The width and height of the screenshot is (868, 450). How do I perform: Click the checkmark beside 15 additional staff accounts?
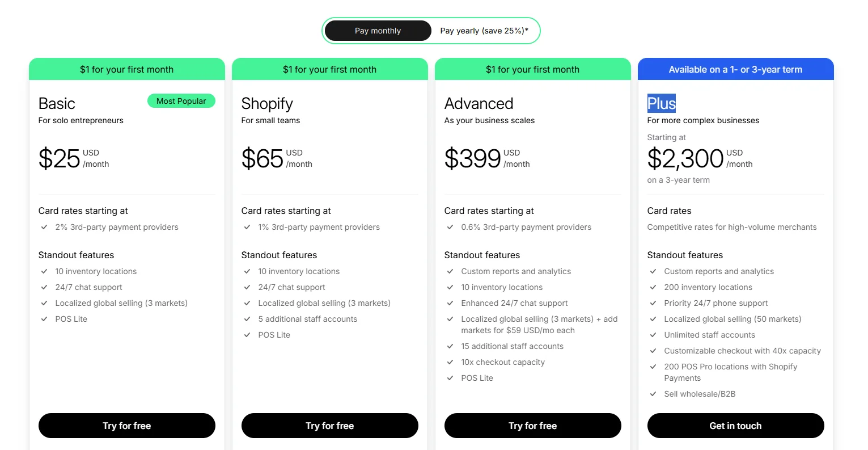tap(450, 346)
